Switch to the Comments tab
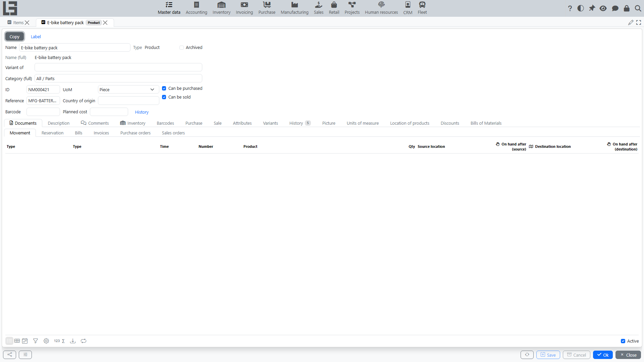Screen dimensions: 644x362 (95, 123)
